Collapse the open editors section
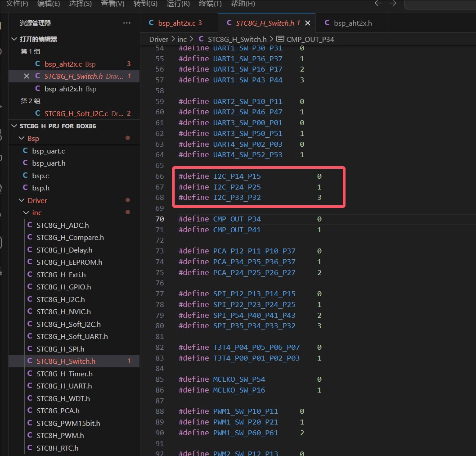This screenshot has height=456, width=476. pyautogui.click(x=14, y=39)
